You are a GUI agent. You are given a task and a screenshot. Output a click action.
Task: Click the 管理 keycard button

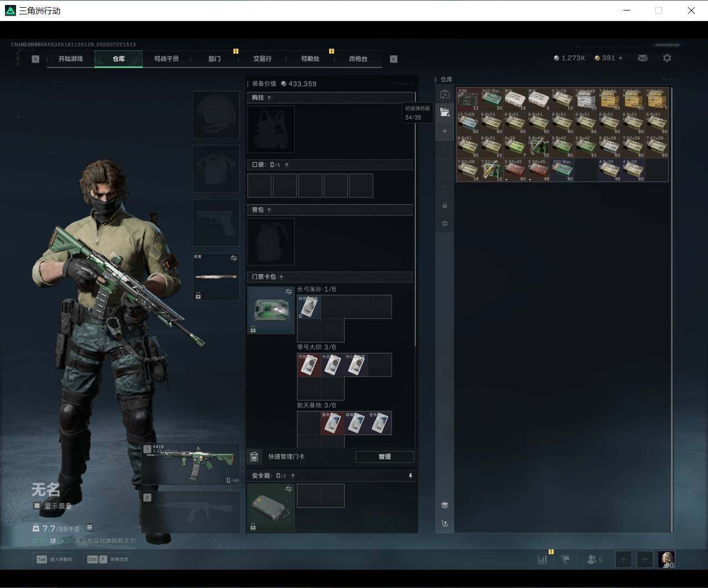384,456
